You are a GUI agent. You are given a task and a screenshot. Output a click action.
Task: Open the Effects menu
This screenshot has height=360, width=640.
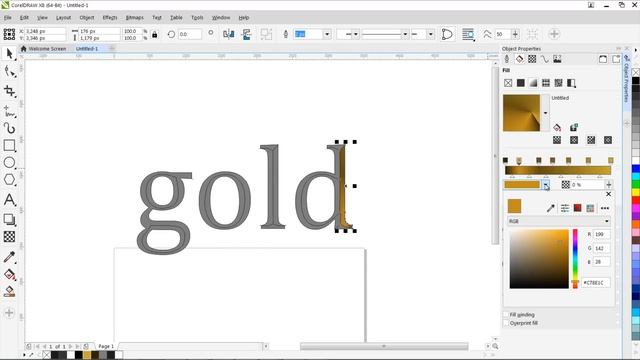110,18
